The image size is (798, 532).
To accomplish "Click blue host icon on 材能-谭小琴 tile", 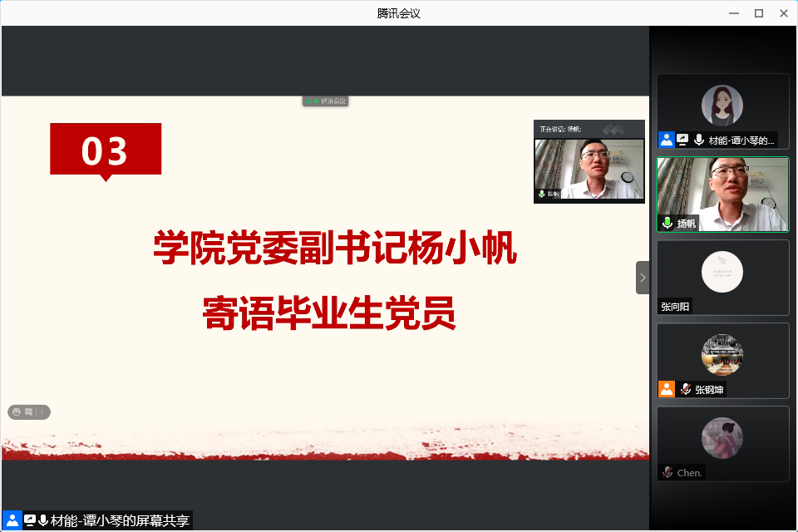I will click(x=666, y=140).
